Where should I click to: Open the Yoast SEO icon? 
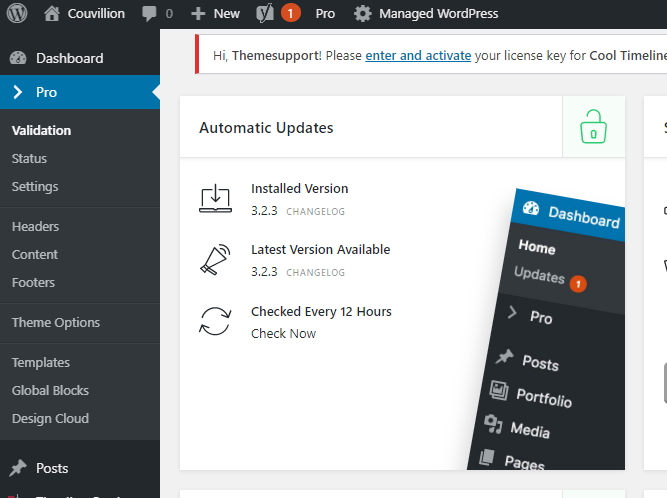265,14
